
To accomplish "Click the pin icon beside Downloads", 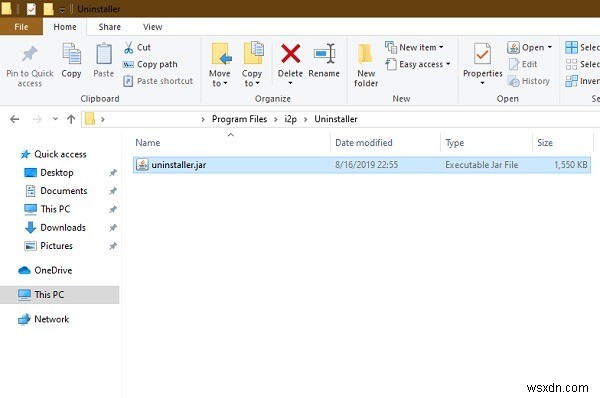I will click(113, 228).
